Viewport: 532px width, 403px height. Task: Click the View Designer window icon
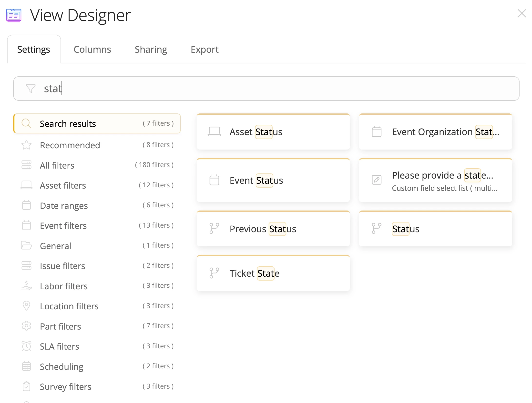point(14,15)
